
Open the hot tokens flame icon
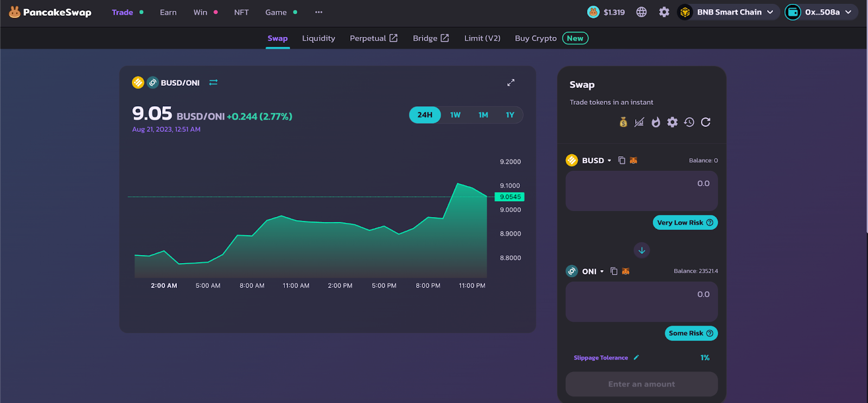click(656, 122)
